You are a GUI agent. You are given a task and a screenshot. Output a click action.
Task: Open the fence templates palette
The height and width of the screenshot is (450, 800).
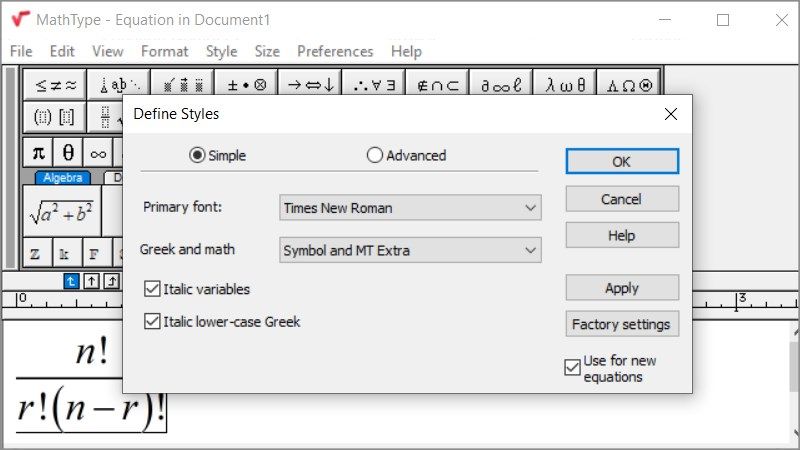point(55,117)
